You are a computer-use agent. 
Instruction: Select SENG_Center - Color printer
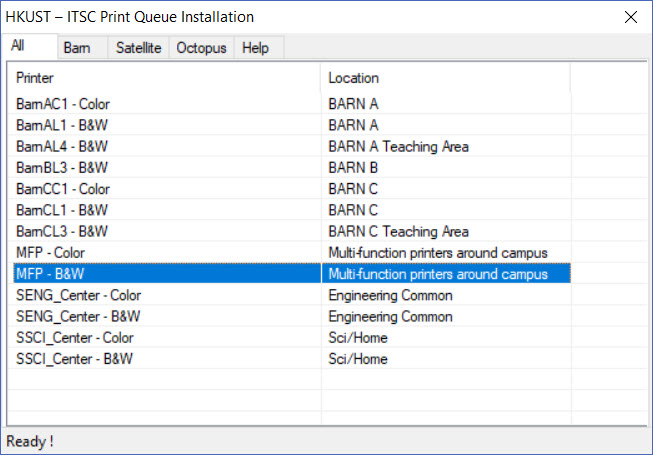pos(79,295)
